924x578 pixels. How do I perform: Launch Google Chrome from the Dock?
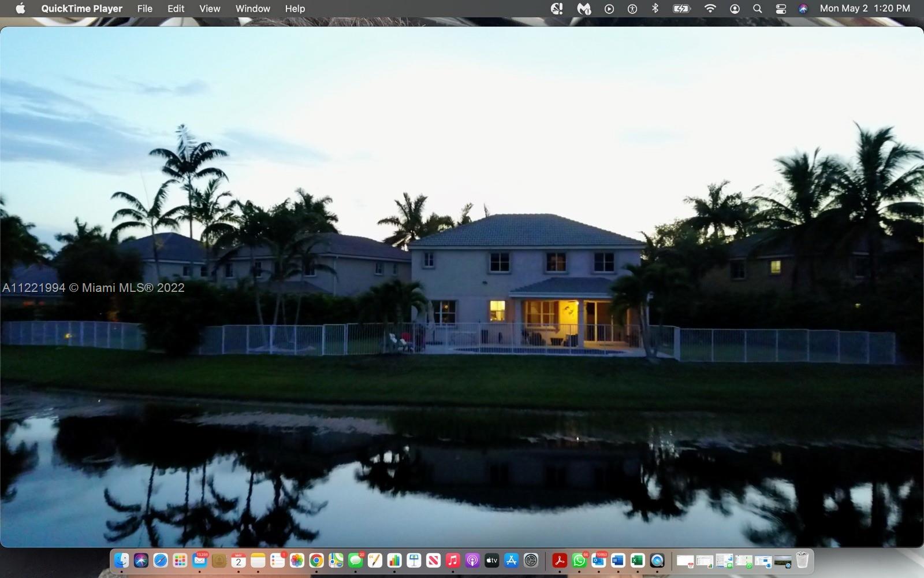(316, 561)
